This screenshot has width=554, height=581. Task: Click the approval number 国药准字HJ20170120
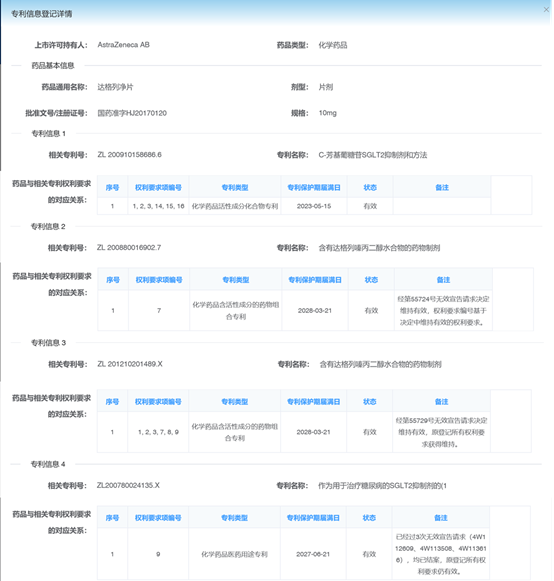(132, 113)
